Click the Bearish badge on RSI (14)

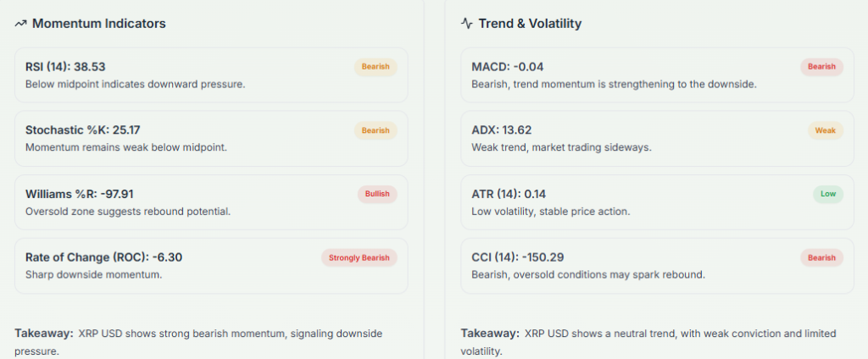tap(376, 66)
